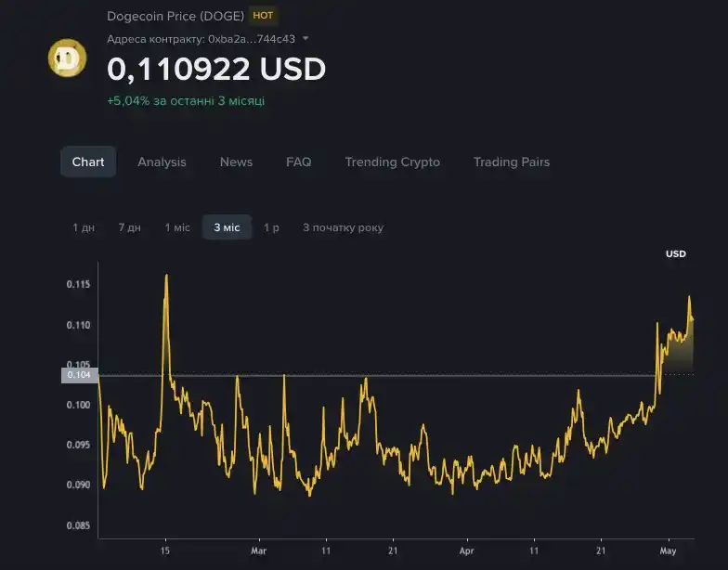
Task: Switch to the Trading Pairs tab
Action: pyautogui.click(x=512, y=162)
